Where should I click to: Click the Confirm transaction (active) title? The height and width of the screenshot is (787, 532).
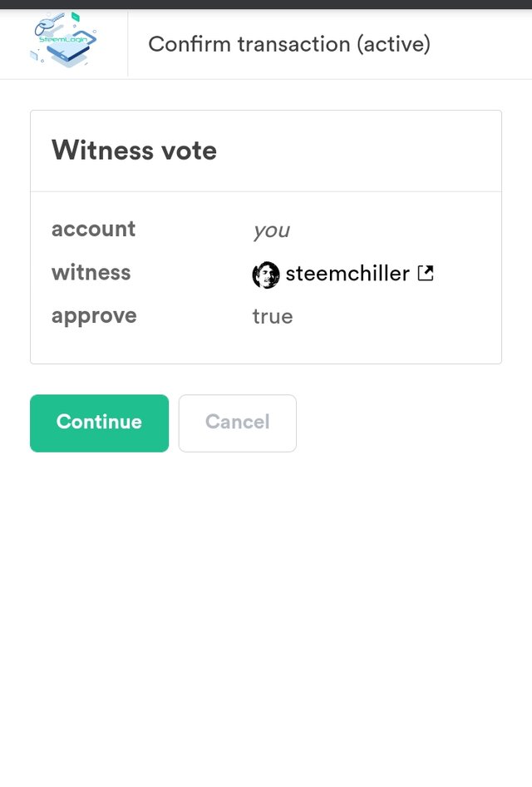pyautogui.click(x=289, y=44)
